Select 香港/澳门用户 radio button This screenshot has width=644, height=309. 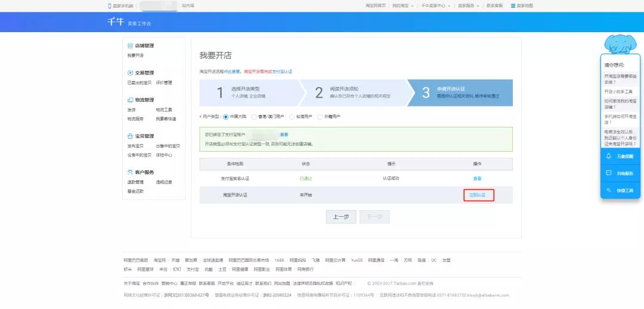tap(254, 117)
